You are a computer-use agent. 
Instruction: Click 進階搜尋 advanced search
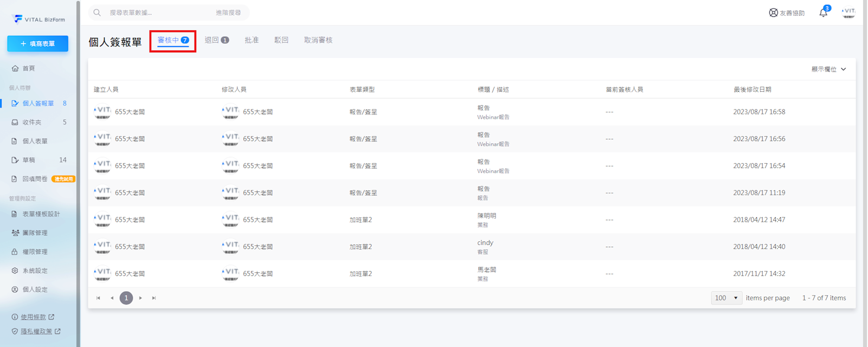click(x=228, y=12)
